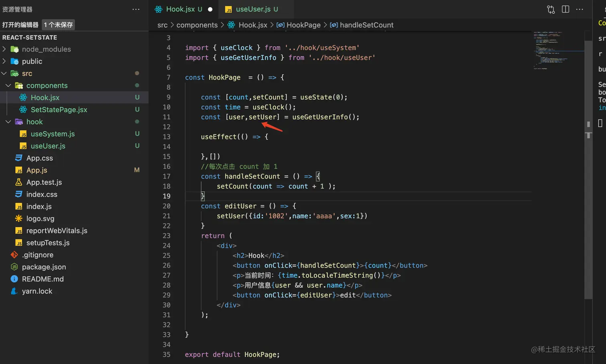606x364 pixels.
Task: Click the JS icon on useUser.js tab
Action: pyautogui.click(x=228, y=9)
